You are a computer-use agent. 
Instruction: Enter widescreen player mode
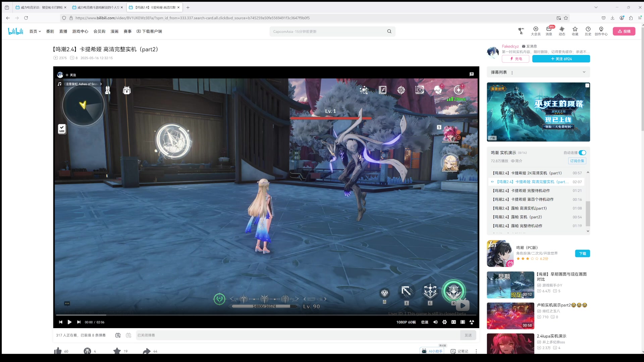[x=453, y=322]
